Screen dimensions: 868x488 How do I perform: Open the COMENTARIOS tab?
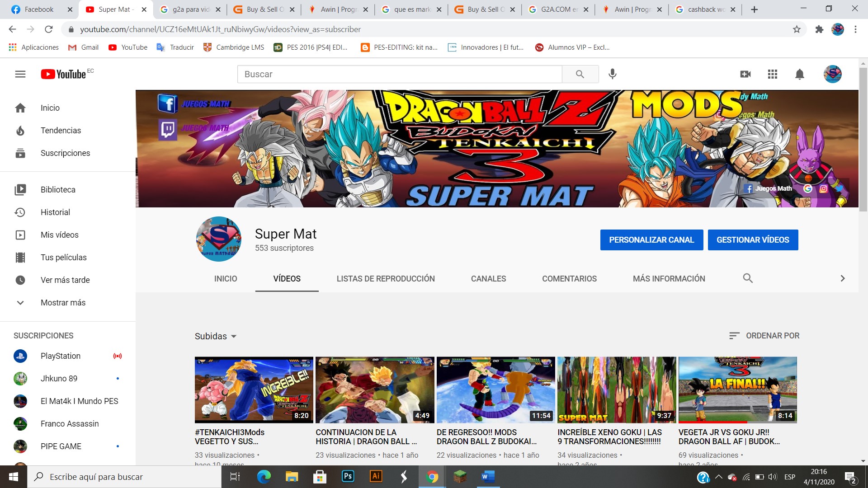(x=569, y=279)
